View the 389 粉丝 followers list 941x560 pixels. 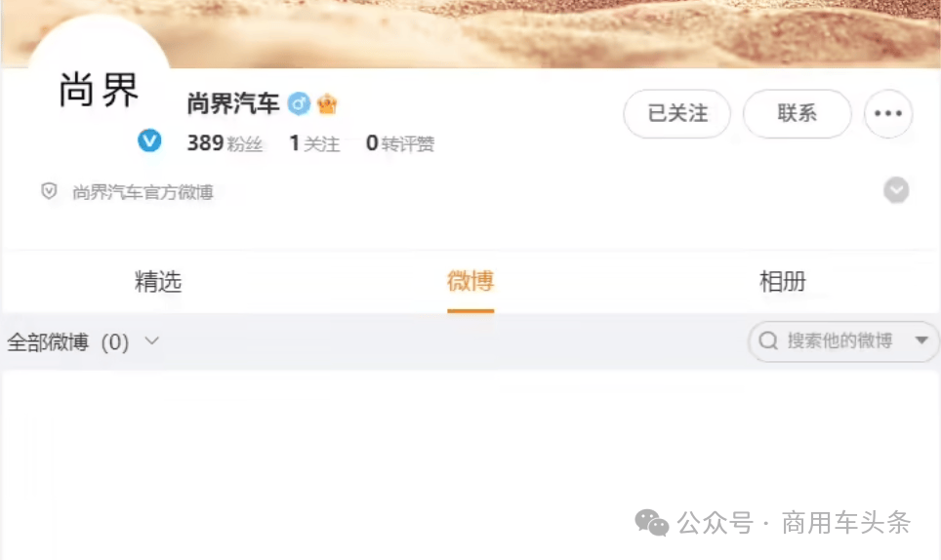click(x=225, y=143)
